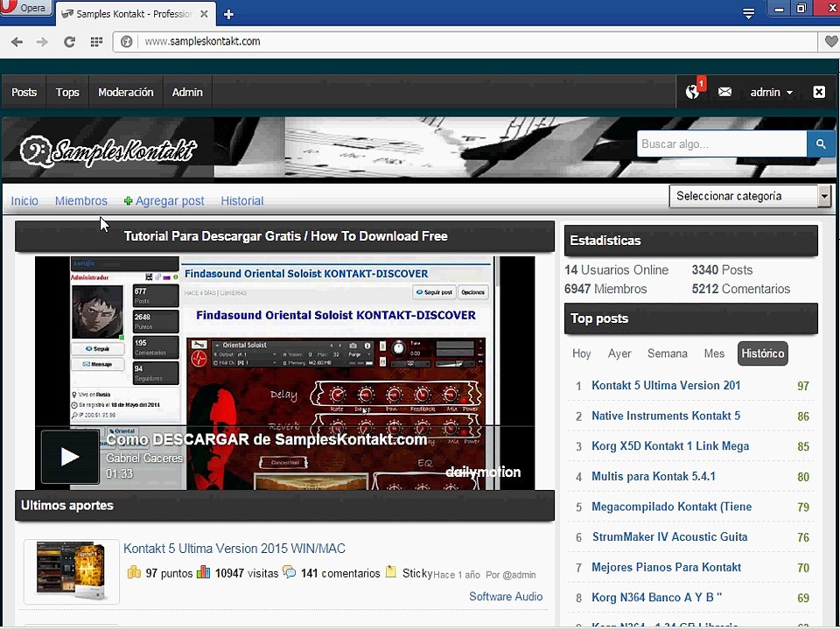Open the Tops menu
This screenshot has width=840, height=630.
(67, 92)
